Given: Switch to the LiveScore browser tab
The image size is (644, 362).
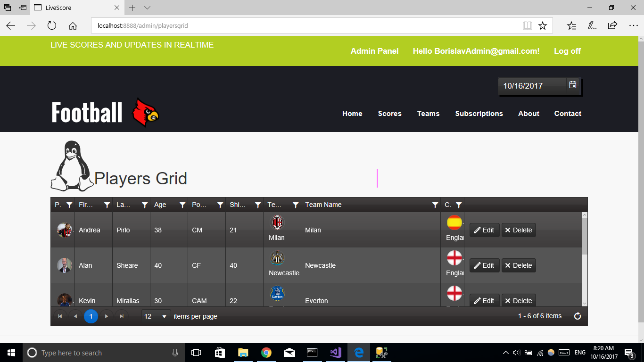Looking at the screenshot, I should (x=78, y=8).
